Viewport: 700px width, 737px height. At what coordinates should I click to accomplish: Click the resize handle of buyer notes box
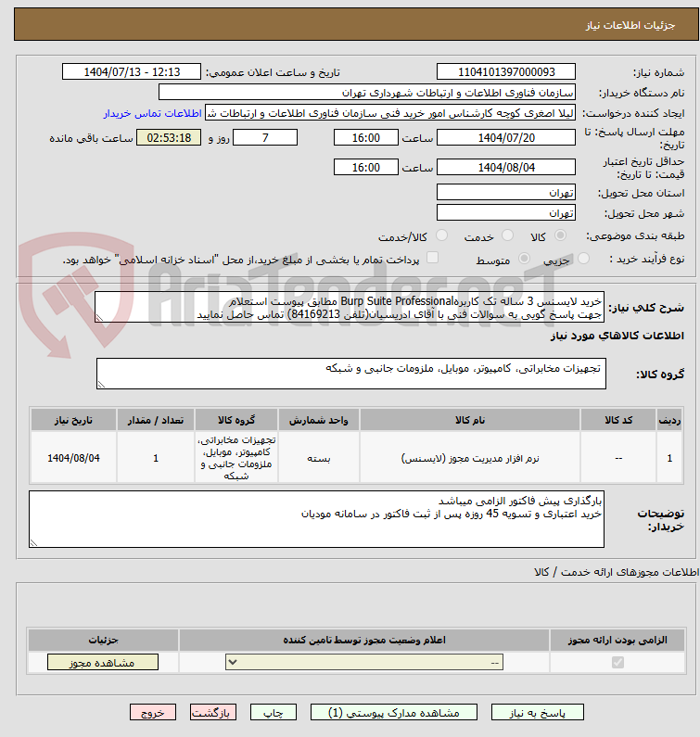[34, 543]
